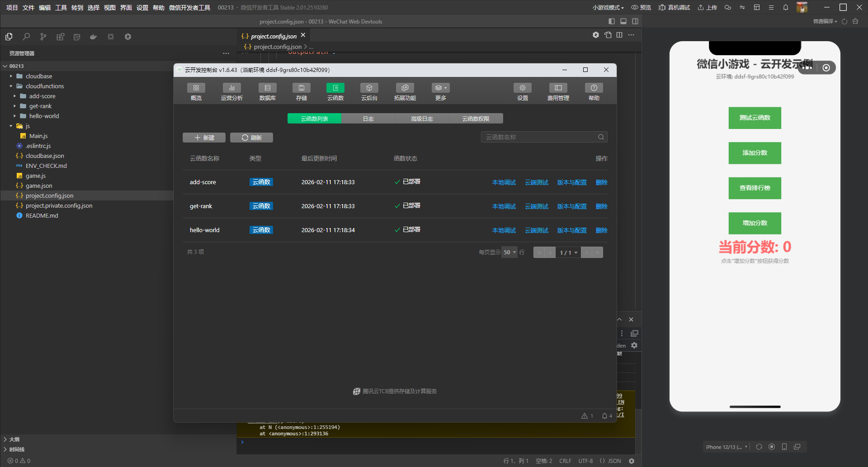Click the 真机调试 real-device debug button
The height and width of the screenshot is (467, 868).
pos(674,7)
